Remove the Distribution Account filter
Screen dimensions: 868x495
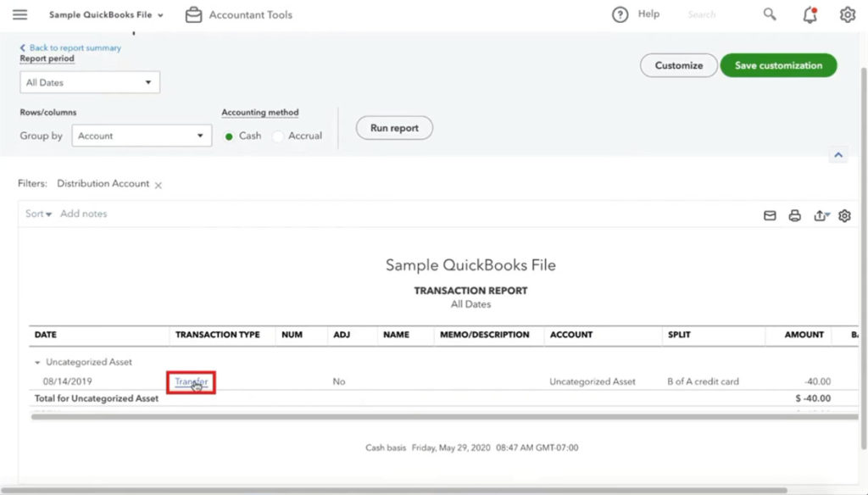tap(158, 184)
